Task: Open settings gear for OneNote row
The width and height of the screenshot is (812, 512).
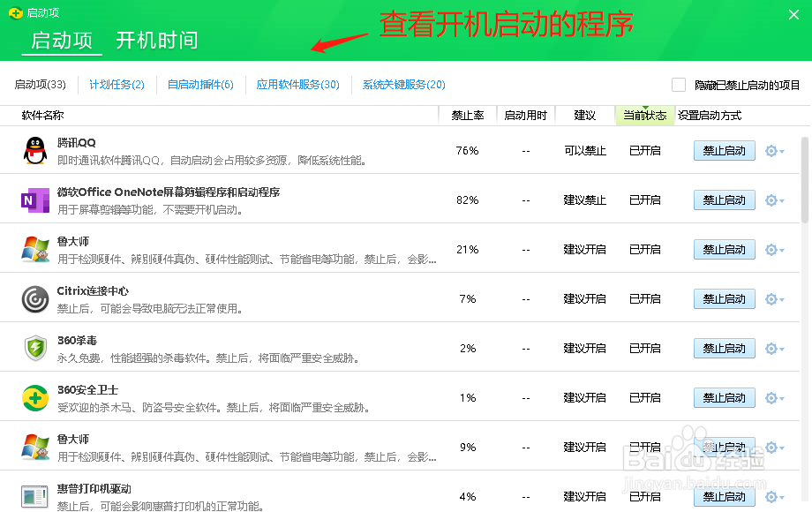Action: tap(774, 200)
